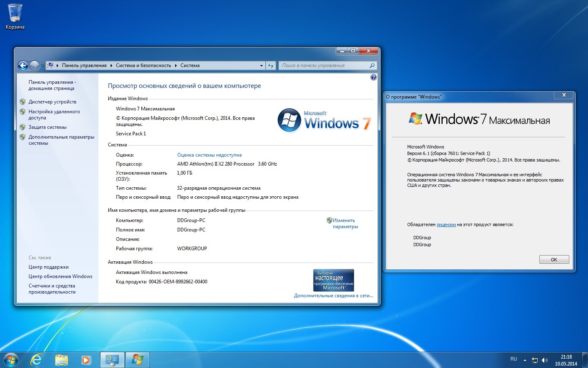Open recent pages dropdown next to nav arrows
The height and width of the screenshot is (368, 588).
pos(42,66)
